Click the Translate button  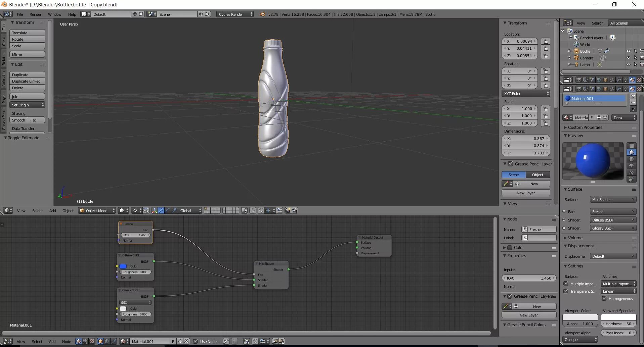point(27,33)
